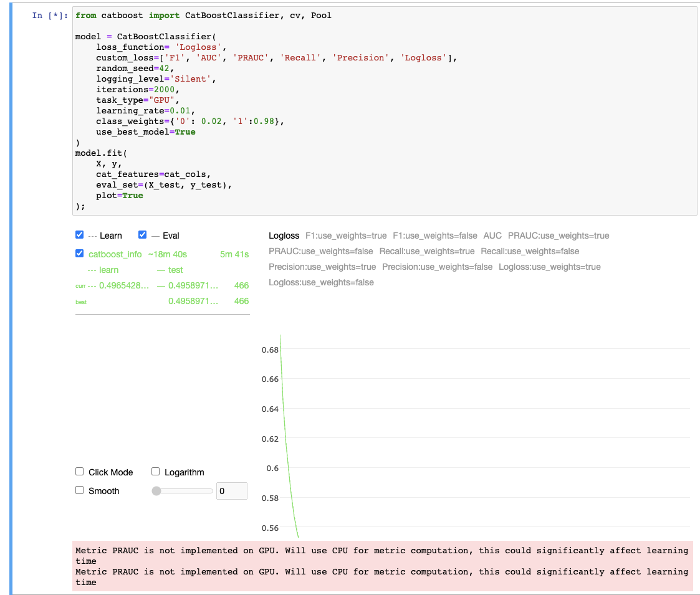Click the smoothing value input field
The height and width of the screenshot is (595, 700).
(x=231, y=490)
